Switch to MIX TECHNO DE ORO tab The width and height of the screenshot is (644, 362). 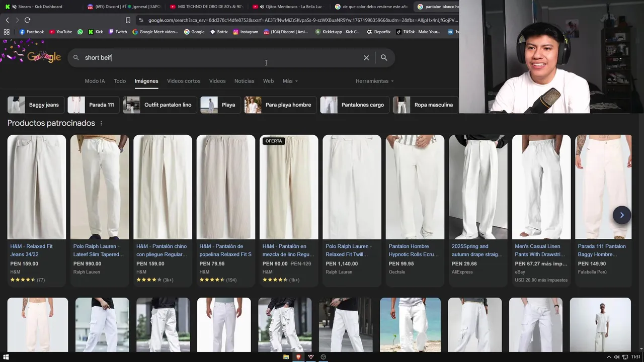[206, 7]
